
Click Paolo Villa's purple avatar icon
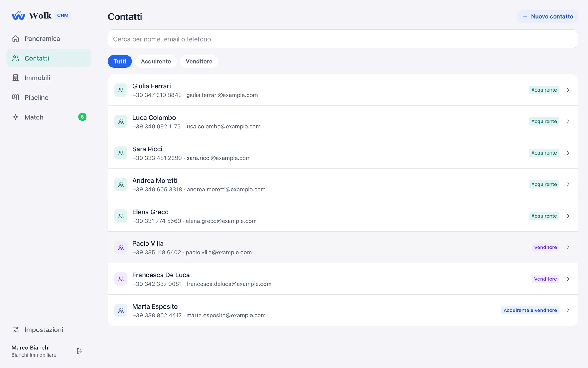click(x=121, y=248)
